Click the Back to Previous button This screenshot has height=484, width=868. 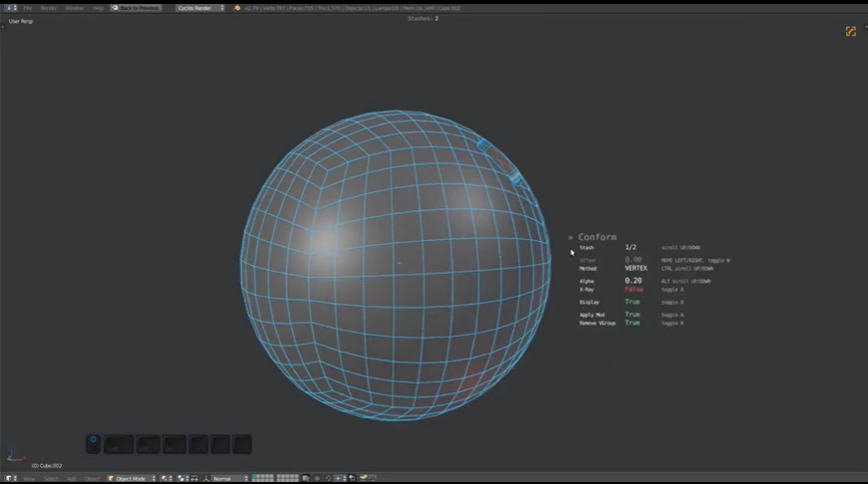(137, 8)
